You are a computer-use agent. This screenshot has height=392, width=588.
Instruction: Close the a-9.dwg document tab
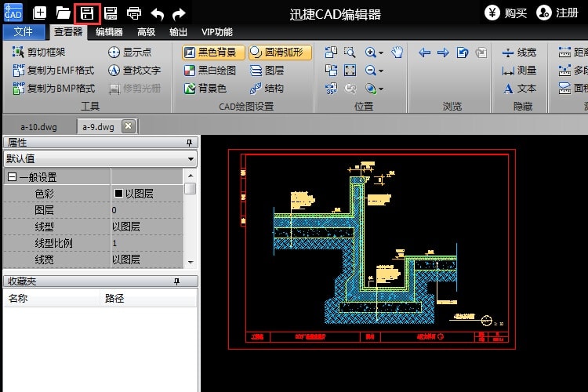click(x=129, y=126)
